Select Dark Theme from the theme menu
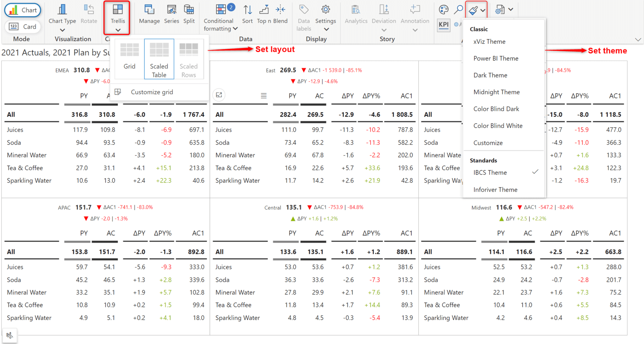 coord(490,75)
